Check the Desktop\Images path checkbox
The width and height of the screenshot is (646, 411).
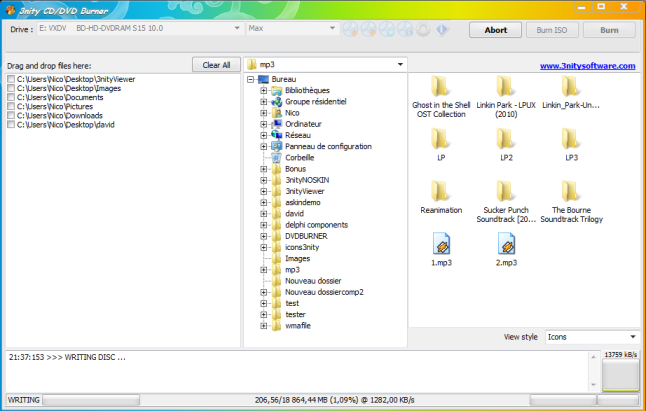click(x=11, y=88)
